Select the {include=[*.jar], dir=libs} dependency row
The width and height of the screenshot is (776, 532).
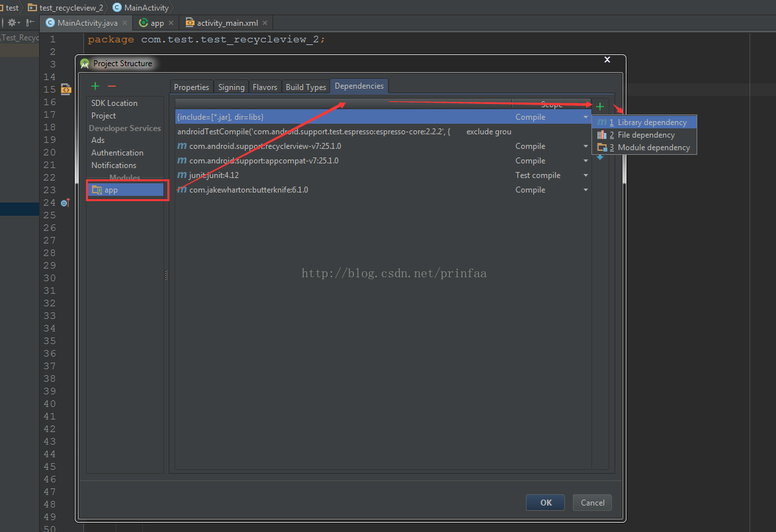(x=383, y=117)
